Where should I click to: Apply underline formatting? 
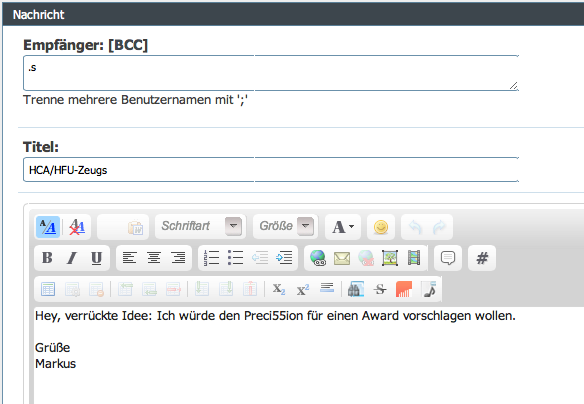96,258
